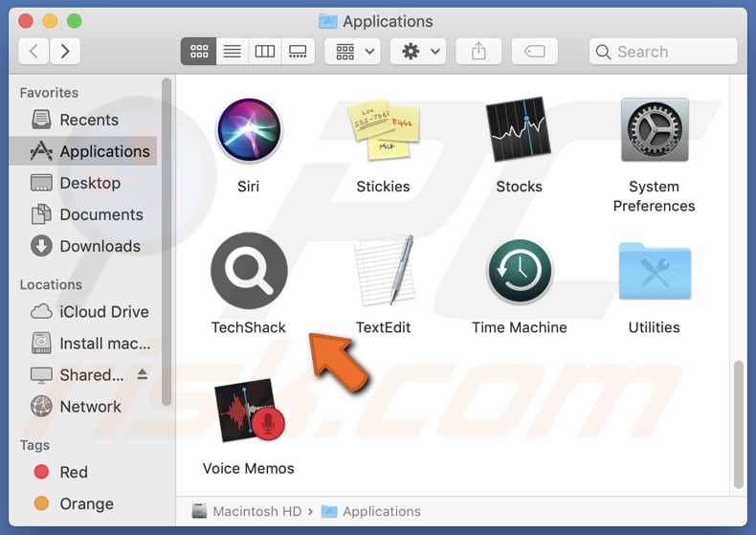Open the Utilities folder icon
Screen dimensions: 756x535
655,271
